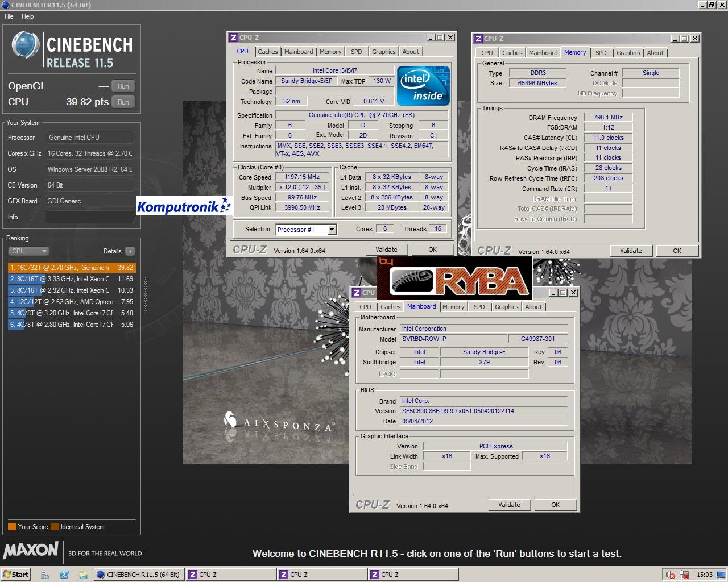This screenshot has width=728, height=582.
Task: Switch to the third CPU-Z taskbar button
Action: pyautogui.click(x=413, y=575)
